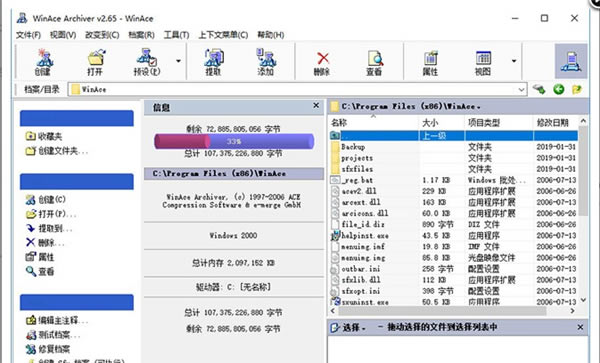Click the 查看 (View) magnifier toolbar icon
The height and width of the screenshot is (363, 600).
pos(374,63)
